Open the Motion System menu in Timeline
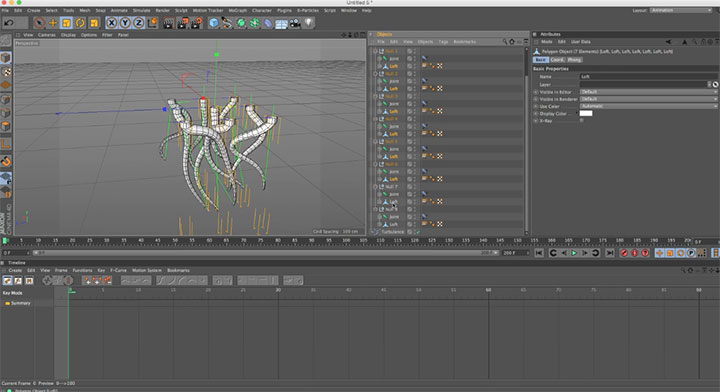 tap(146, 270)
